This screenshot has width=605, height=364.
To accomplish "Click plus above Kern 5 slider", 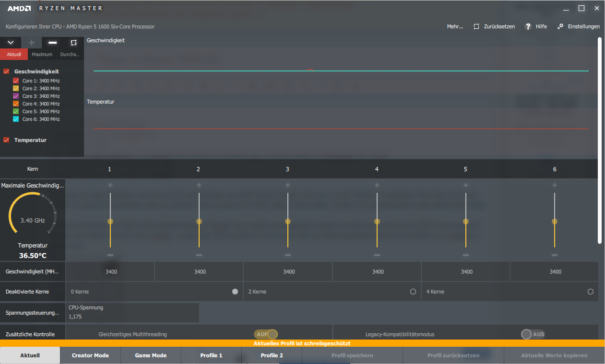I will pyautogui.click(x=466, y=185).
